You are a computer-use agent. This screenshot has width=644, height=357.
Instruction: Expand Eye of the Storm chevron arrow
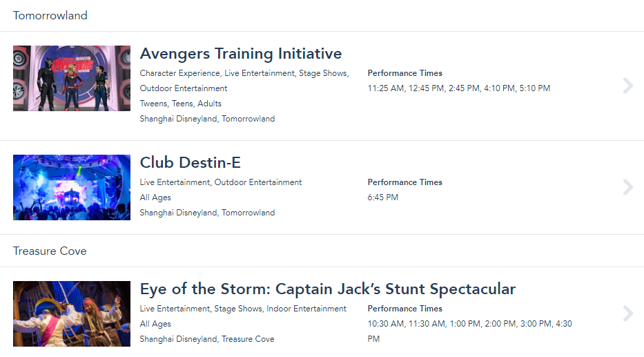click(627, 313)
